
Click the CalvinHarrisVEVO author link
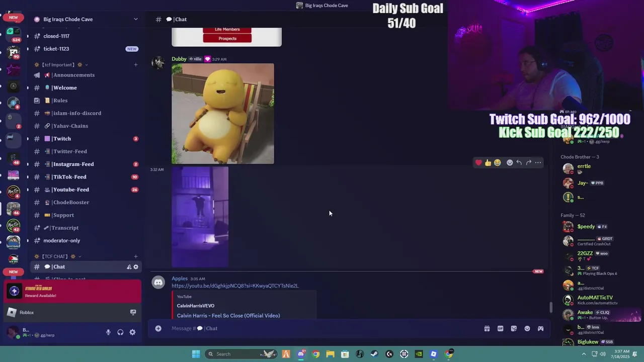click(x=196, y=306)
